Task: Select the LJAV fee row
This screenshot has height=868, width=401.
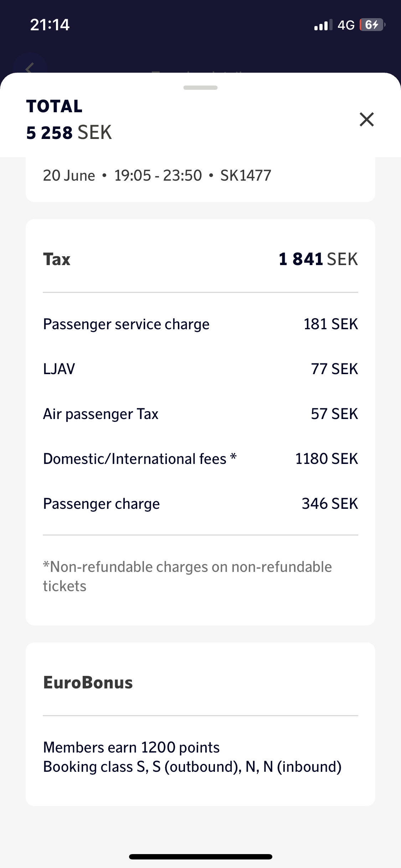Action: 200,369
